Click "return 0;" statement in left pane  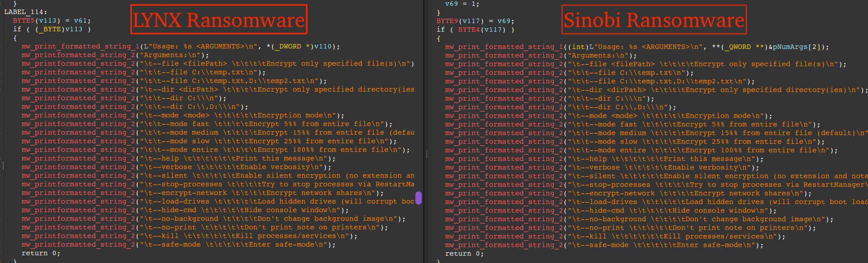pyautogui.click(x=41, y=253)
